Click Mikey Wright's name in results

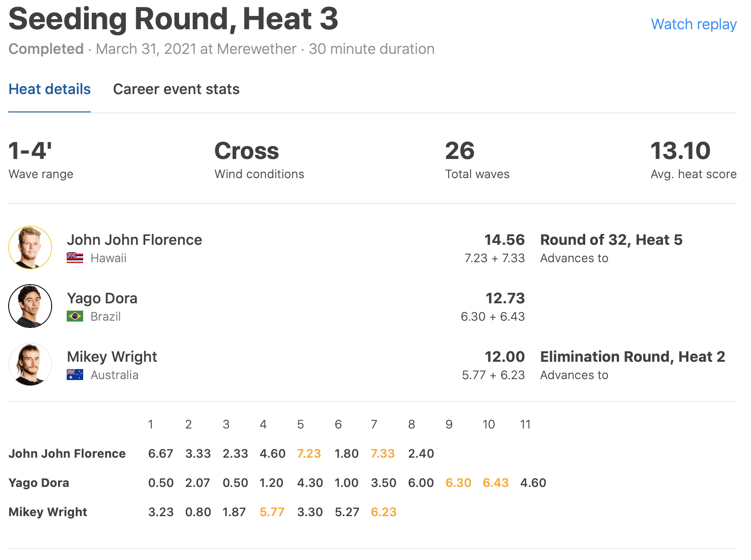coord(112,357)
